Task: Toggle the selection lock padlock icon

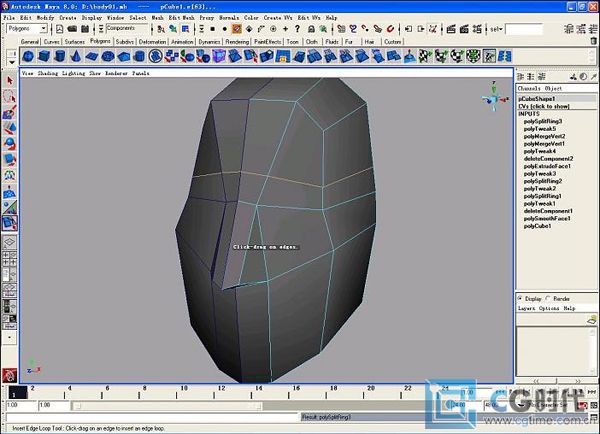Action: coord(311,29)
